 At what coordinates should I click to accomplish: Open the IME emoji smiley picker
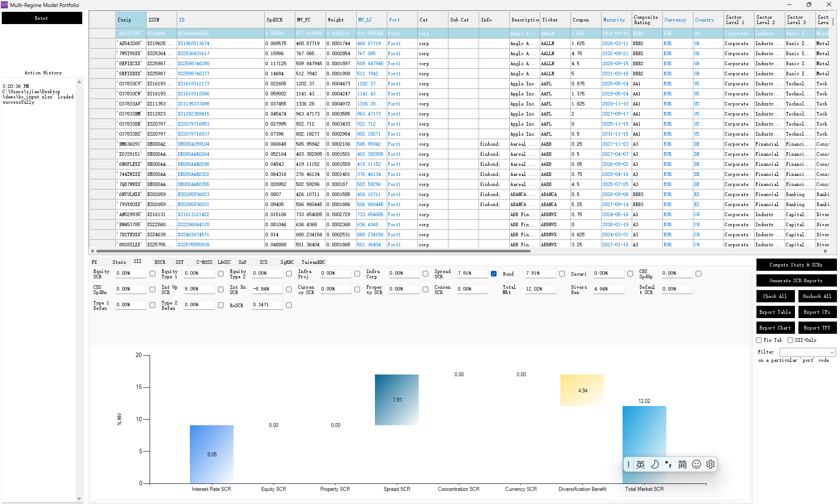696,464
